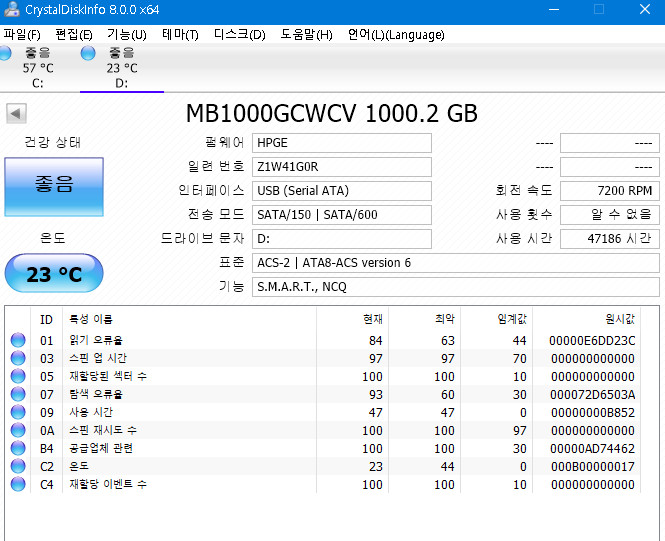The image size is (665, 541).
Task: Click the 현재 column header
Action: (x=352, y=319)
